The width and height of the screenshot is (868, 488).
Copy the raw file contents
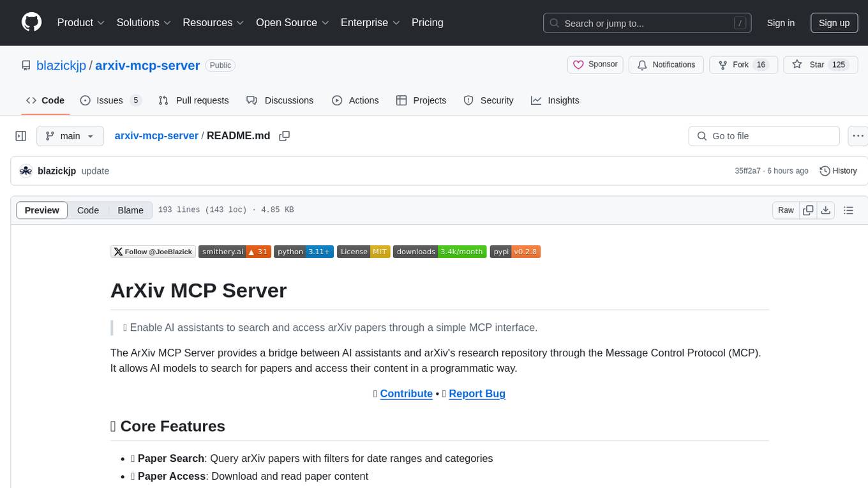click(x=808, y=210)
